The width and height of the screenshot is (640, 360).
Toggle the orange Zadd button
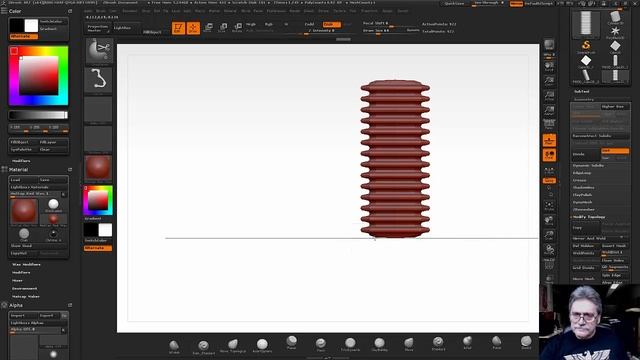tap(331, 24)
